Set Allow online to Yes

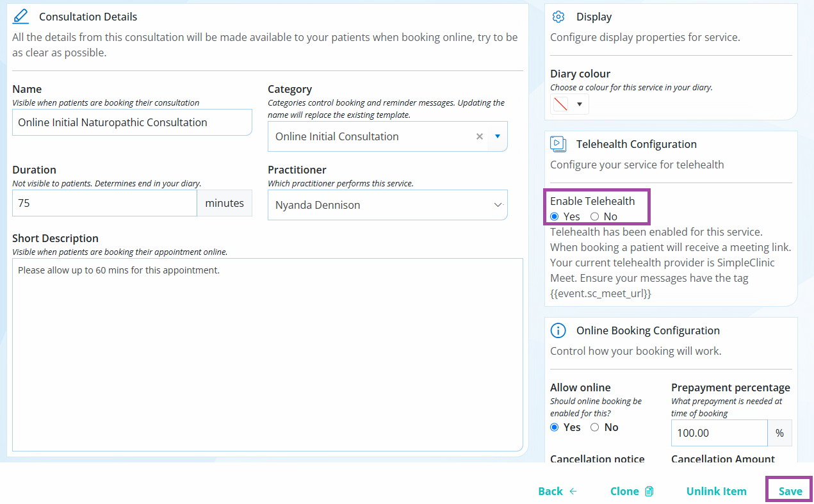(x=555, y=427)
